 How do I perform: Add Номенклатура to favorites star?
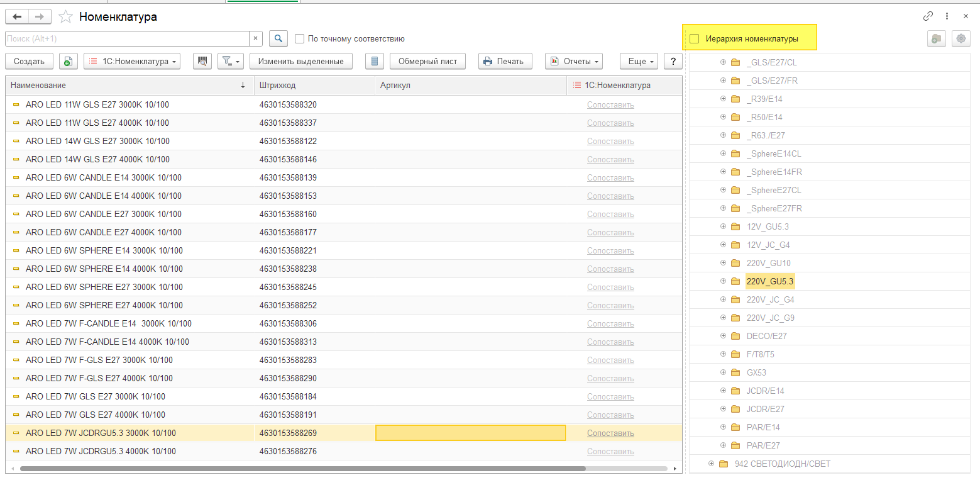(65, 17)
